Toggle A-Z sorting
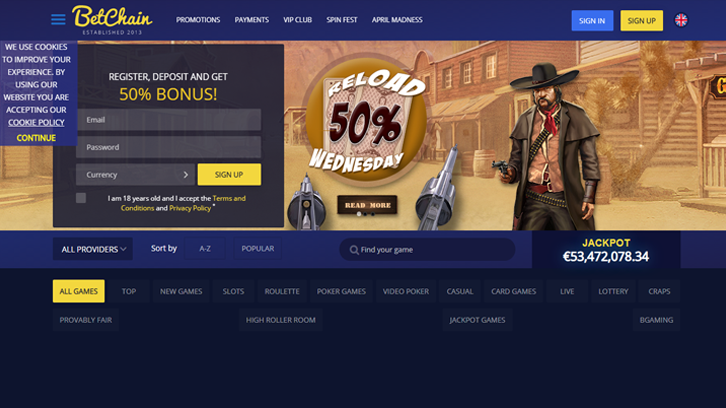The width and height of the screenshot is (726, 408). (205, 249)
